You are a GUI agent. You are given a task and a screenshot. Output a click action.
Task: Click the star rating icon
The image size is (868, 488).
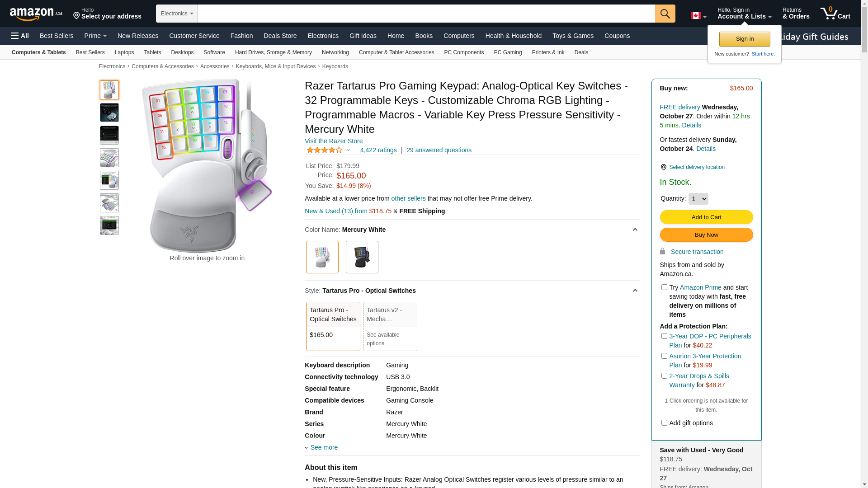[325, 150]
